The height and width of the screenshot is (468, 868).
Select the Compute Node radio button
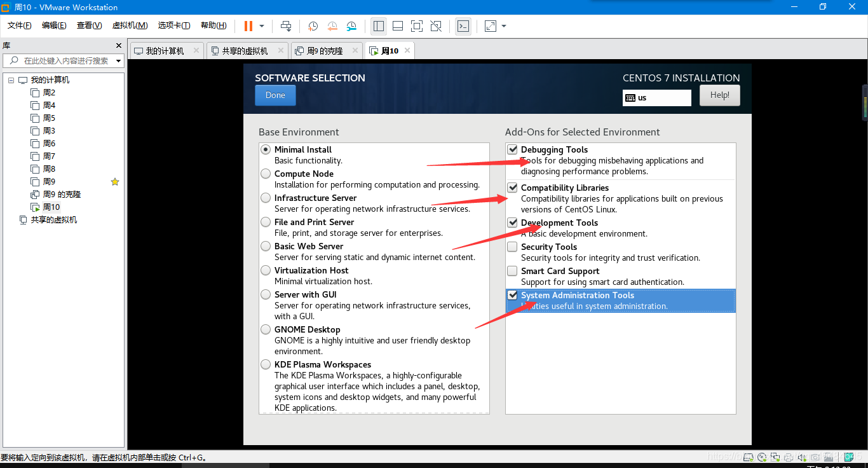tap(266, 174)
